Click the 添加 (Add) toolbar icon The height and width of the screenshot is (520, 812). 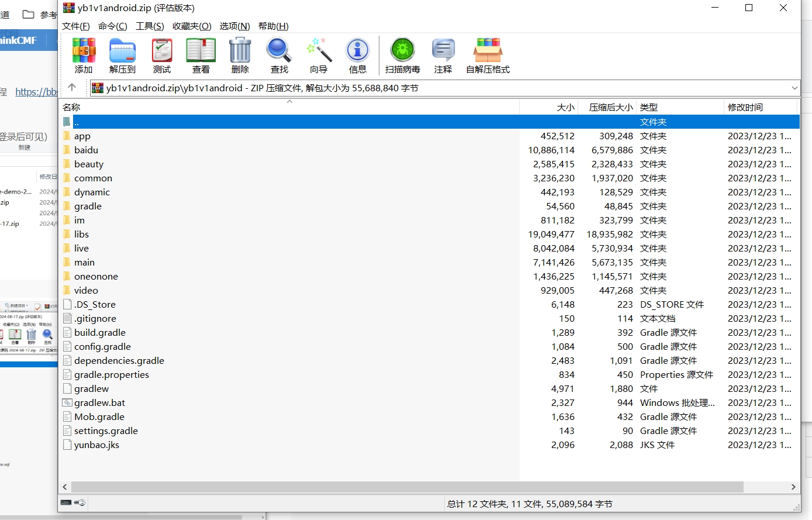(x=84, y=50)
